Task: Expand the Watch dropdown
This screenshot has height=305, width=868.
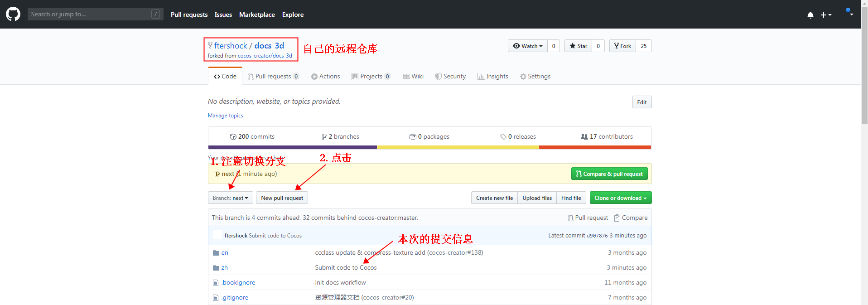Action: click(x=527, y=46)
